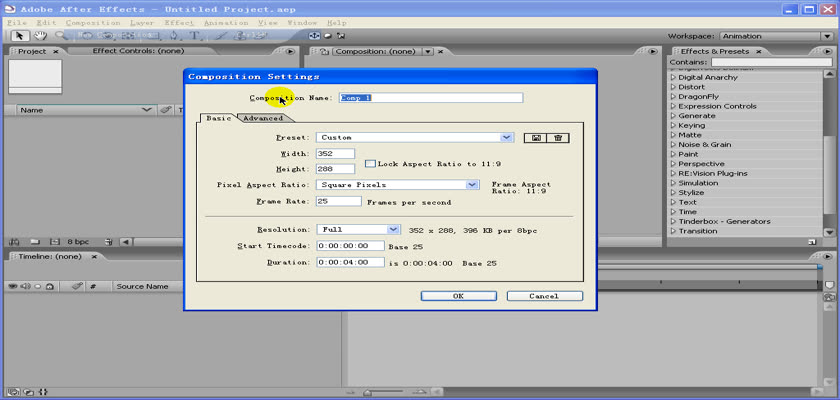
Task: Click the World Axis Mode icon
Action: pyautogui.click(x=328, y=36)
